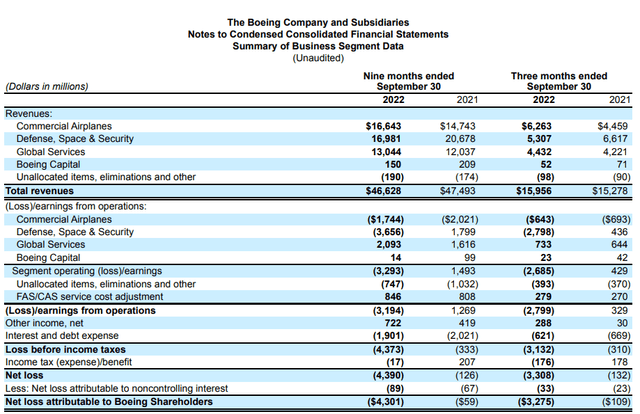Select the 722 other income cell
Viewport: 640px width, 414px height.
click(x=393, y=323)
